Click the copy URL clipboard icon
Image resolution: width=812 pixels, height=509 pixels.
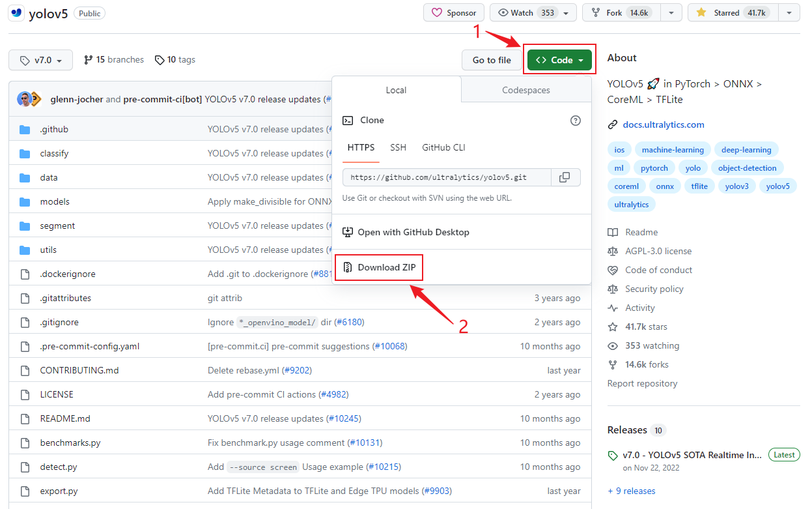565,177
